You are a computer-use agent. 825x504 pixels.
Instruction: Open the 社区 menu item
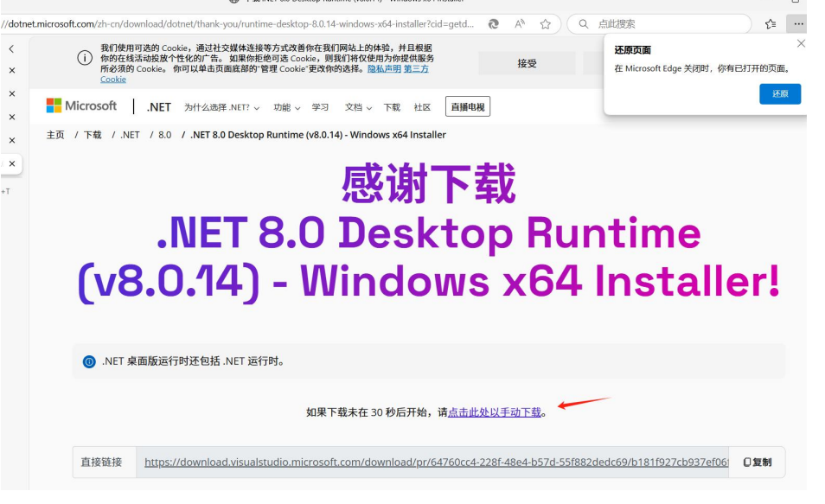click(x=422, y=107)
